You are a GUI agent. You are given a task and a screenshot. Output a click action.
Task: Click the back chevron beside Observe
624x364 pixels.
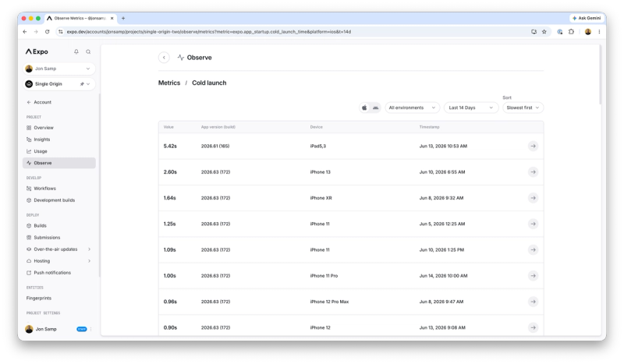[164, 57]
